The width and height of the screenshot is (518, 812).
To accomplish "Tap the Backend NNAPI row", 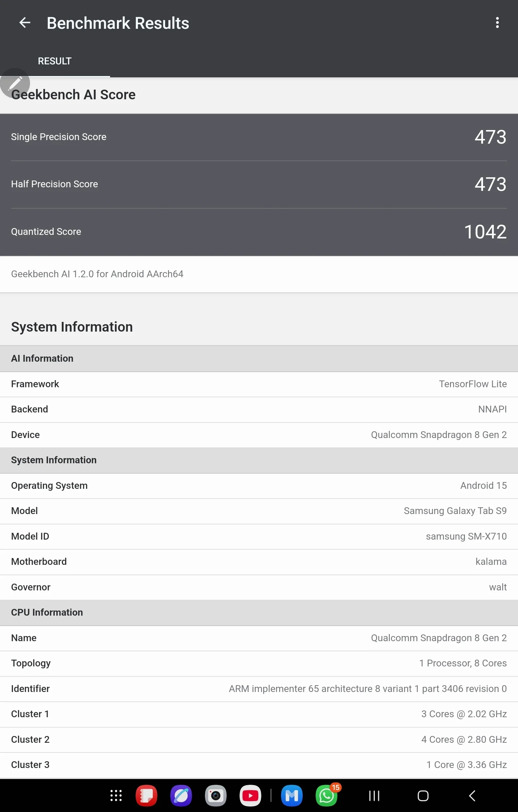I will (x=259, y=409).
